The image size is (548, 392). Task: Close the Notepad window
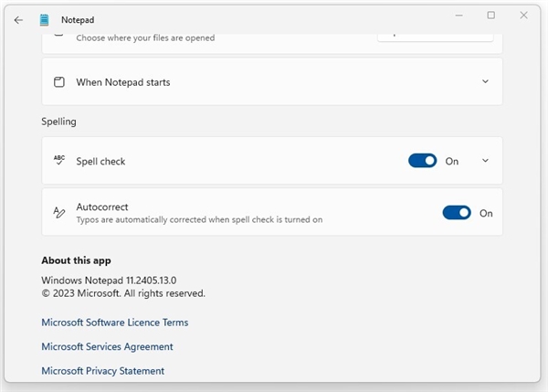pos(523,15)
